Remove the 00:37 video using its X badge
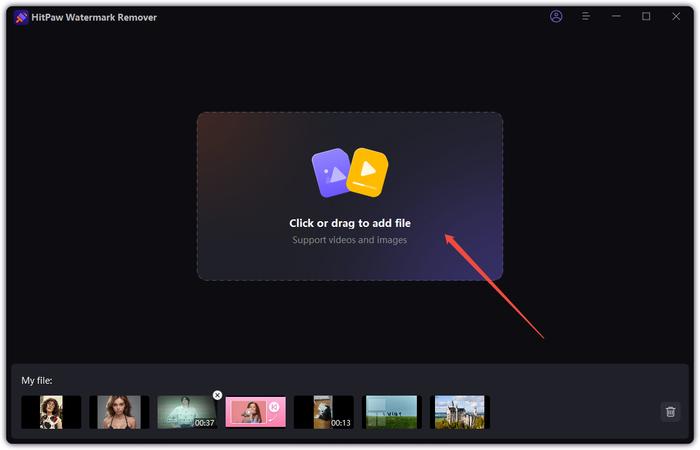This screenshot has height=450, width=700. point(218,395)
